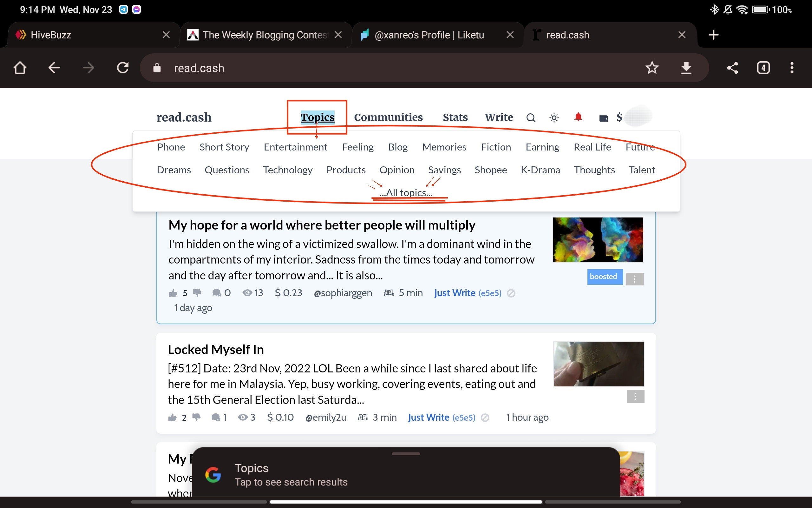Tap the Telegram notification icon in the status bar
This screenshot has height=508, width=812.
[x=123, y=10]
